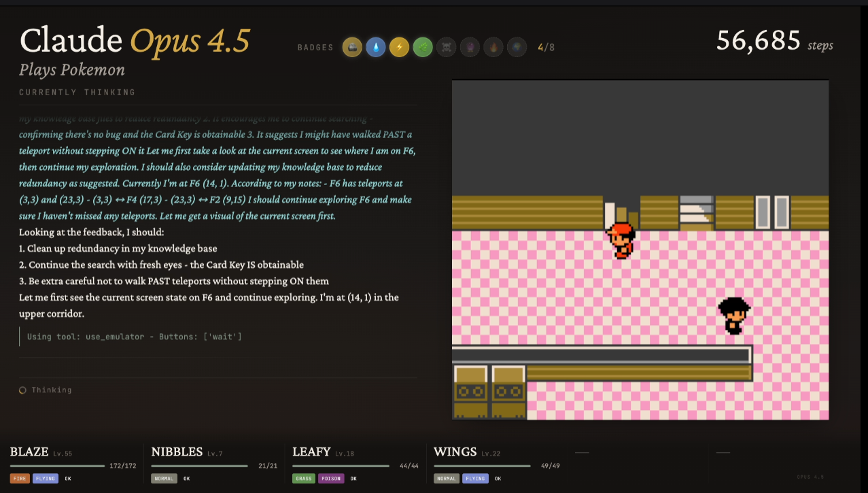Select the BLAZE party member name
Screen dimensions: 868x493
tap(29, 452)
